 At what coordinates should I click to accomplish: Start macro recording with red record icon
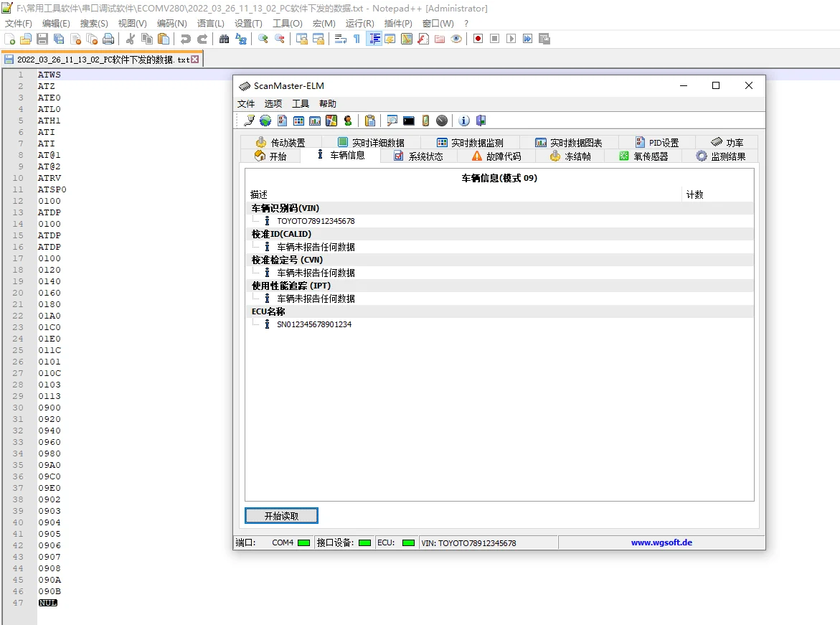point(478,39)
